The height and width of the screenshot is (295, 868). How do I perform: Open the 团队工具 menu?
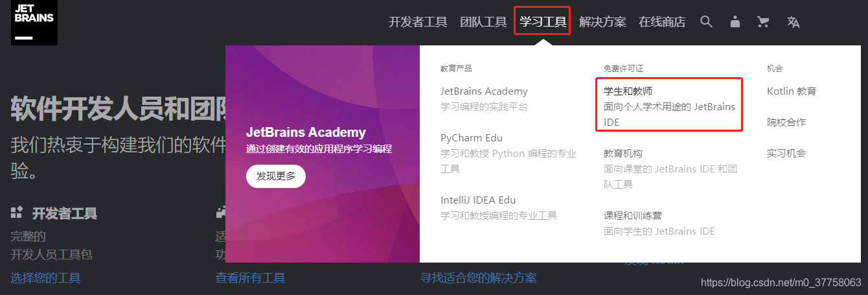coord(483,22)
